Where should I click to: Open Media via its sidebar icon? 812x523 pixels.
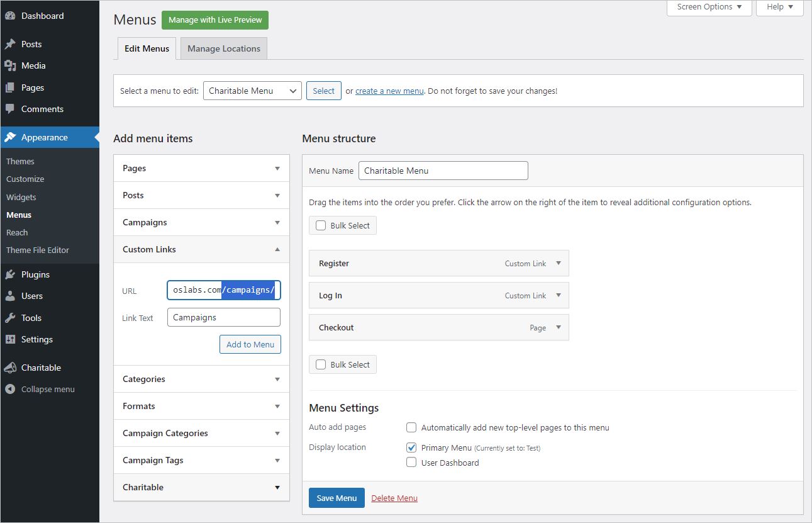tap(10, 65)
